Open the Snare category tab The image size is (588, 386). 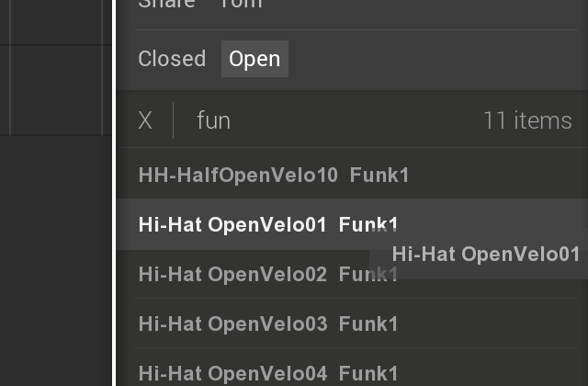click(166, 4)
